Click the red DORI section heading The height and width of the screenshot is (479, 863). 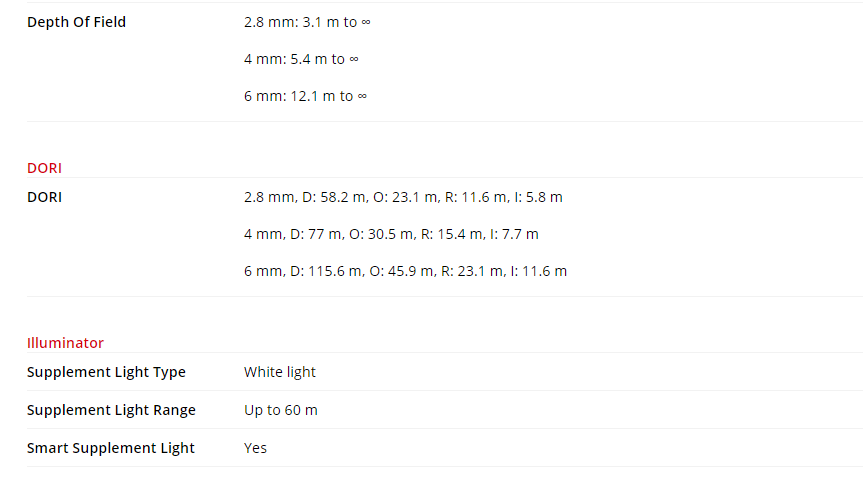pyautogui.click(x=44, y=168)
